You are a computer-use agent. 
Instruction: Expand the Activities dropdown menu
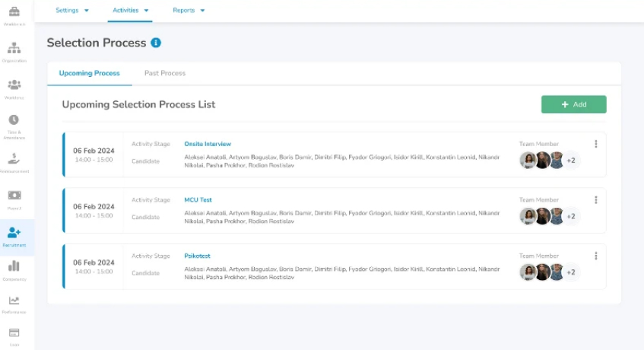point(130,11)
